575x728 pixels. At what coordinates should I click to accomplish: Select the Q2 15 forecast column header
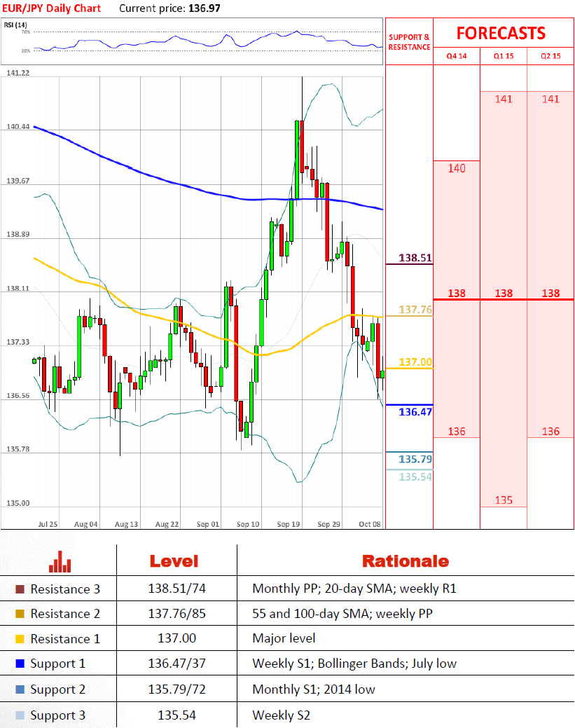coord(551,56)
